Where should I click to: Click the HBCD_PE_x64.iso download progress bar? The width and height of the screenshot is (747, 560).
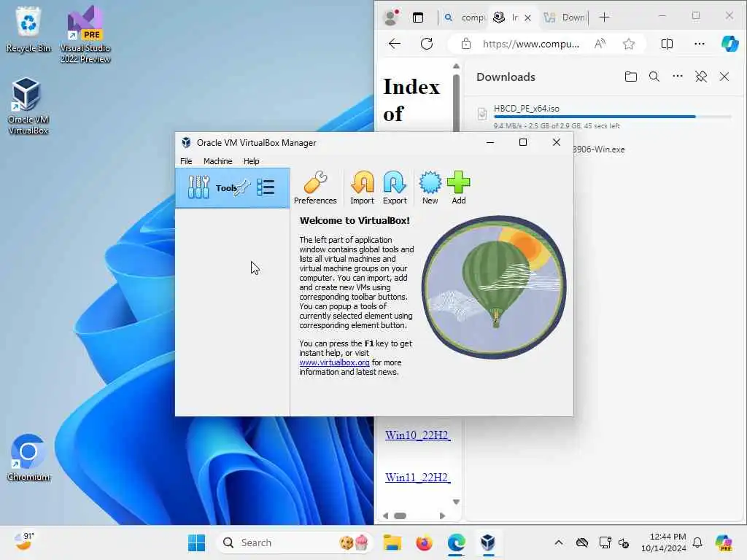612,117
